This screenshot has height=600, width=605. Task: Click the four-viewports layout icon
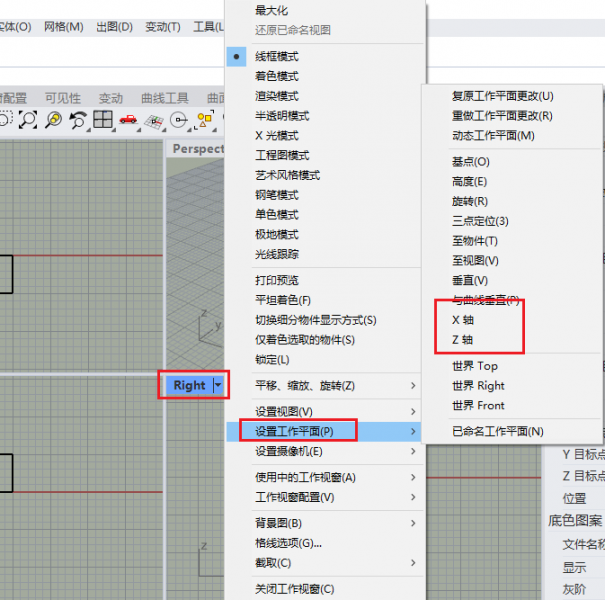point(103,120)
